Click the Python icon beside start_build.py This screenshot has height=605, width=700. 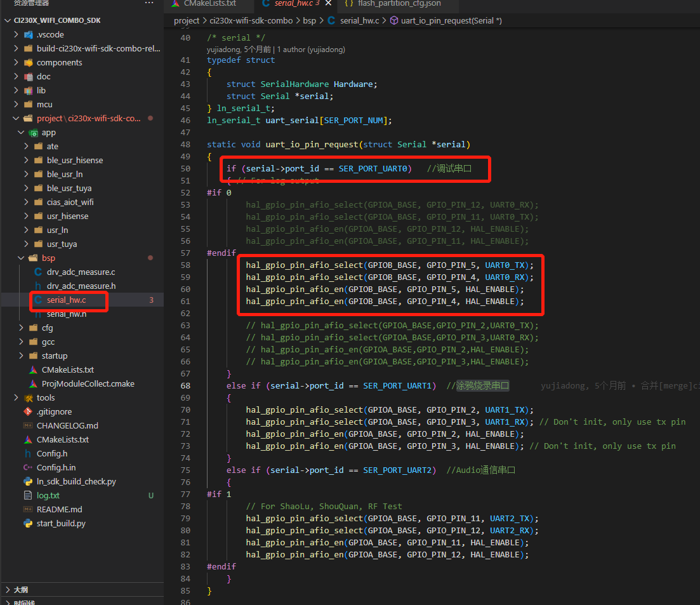28,523
